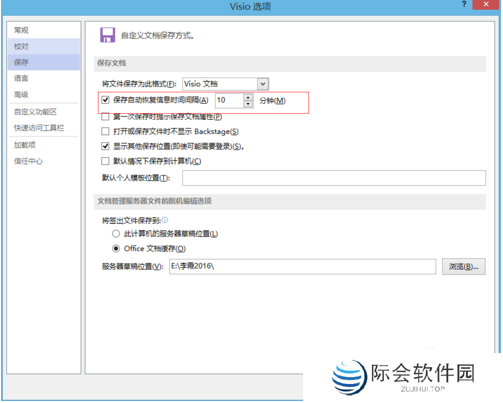Toggle the AutoRecover save interval checkbox
The width and height of the screenshot is (503, 403).
point(105,100)
